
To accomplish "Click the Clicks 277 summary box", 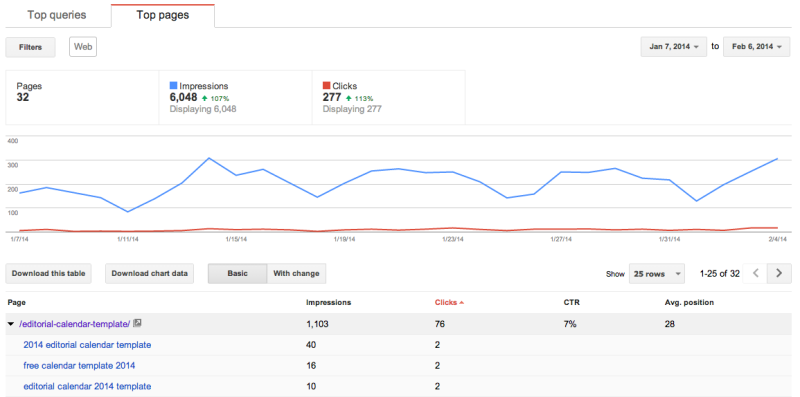I will 388,97.
